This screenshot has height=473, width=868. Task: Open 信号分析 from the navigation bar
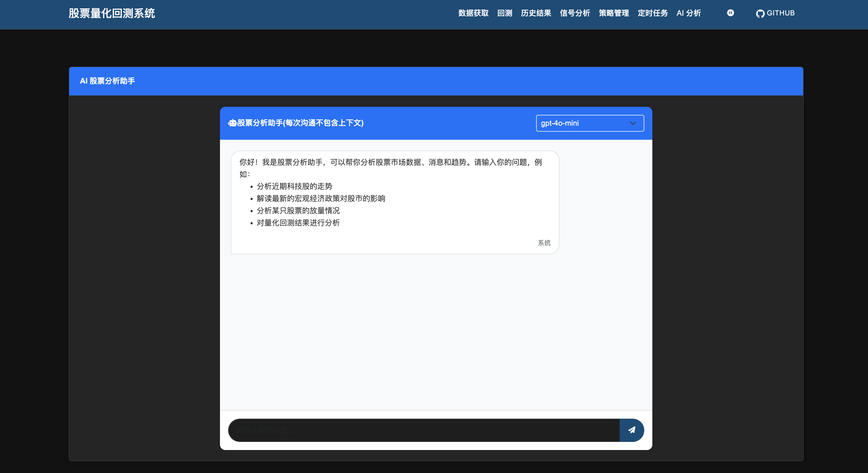575,13
